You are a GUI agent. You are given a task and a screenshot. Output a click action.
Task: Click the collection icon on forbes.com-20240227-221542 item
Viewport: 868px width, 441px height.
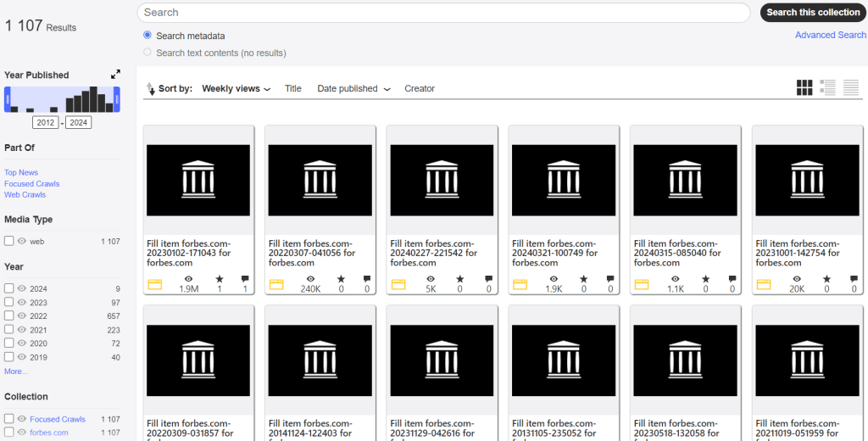[x=399, y=285]
